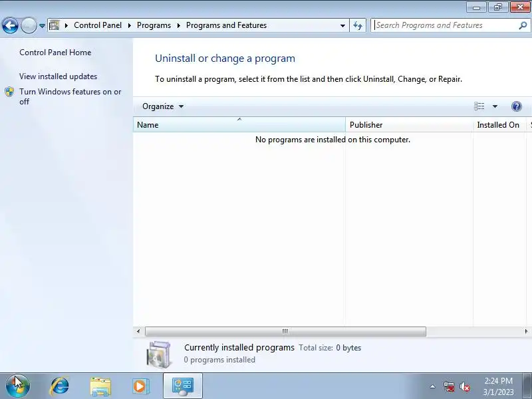Open Windows Explorer from taskbar
This screenshot has width=532, height=399.
pos(100,387)
